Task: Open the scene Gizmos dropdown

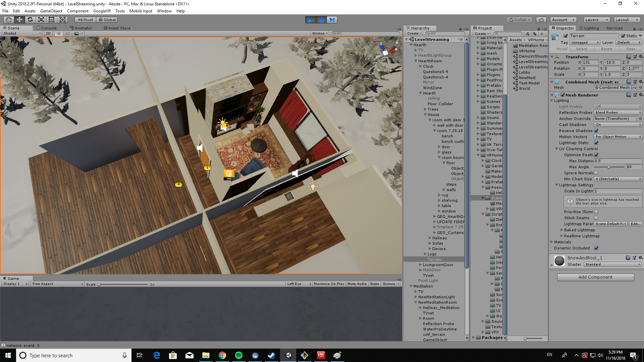Action: point(320,34)
